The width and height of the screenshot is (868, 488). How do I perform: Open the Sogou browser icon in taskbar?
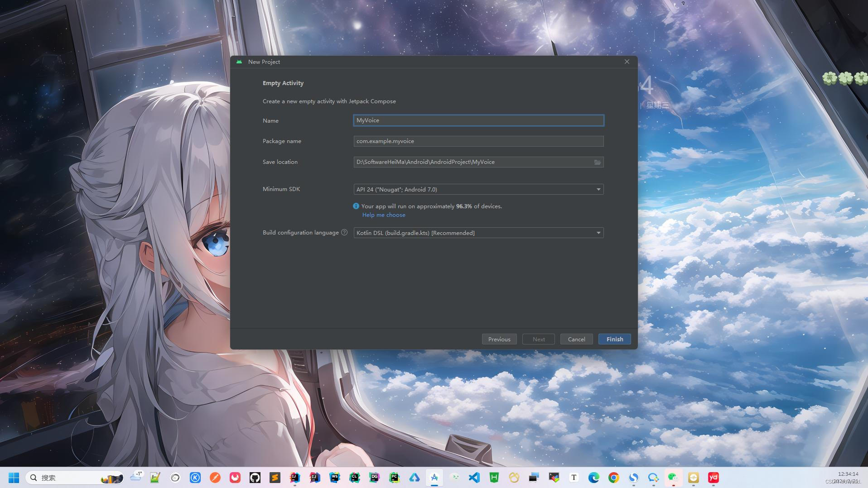point(634,478)
